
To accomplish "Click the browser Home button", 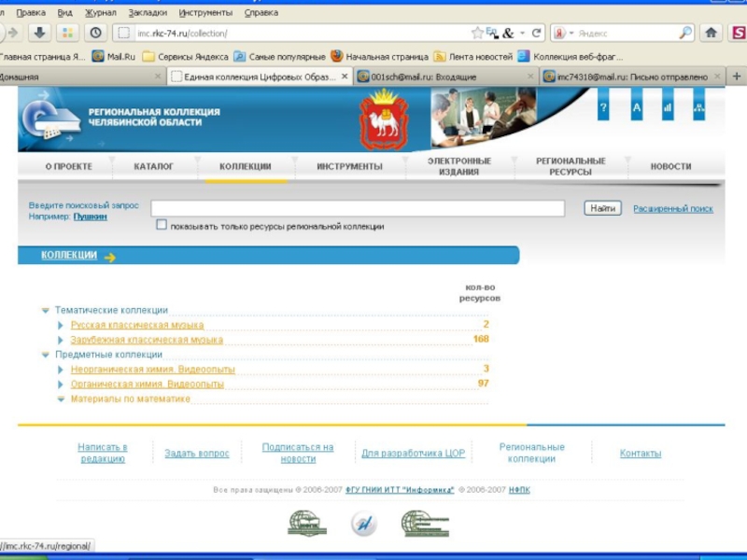I will coord(712,33).
